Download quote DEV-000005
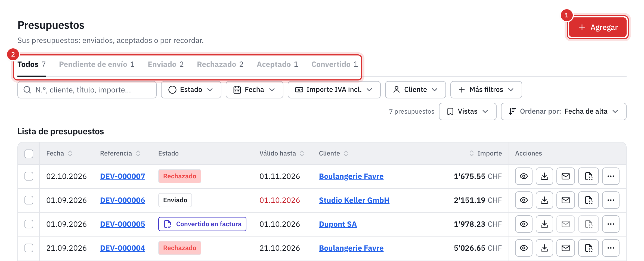This screenshot has width=644, height=261. pos(544,224)
